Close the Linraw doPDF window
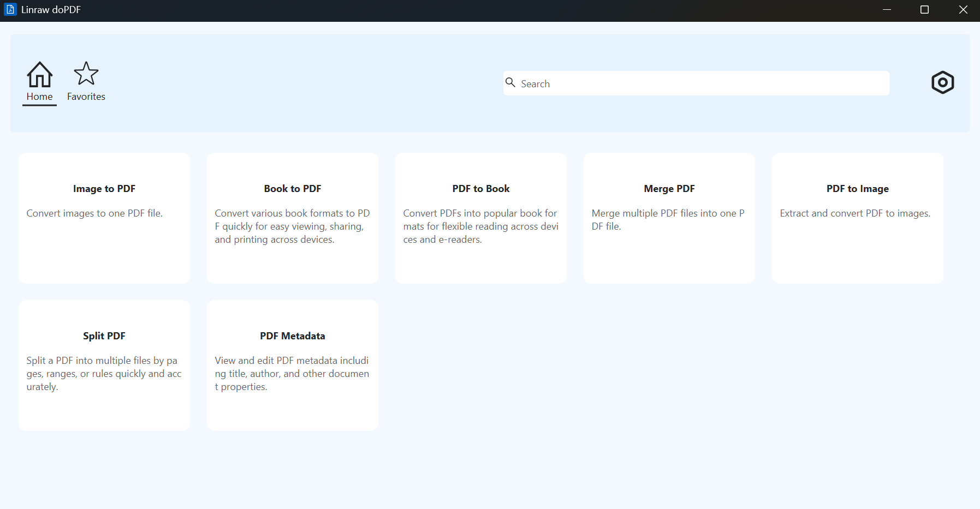The width and height of the screenshot is (980, 509). pyautogui.click(x=963, y=10)
